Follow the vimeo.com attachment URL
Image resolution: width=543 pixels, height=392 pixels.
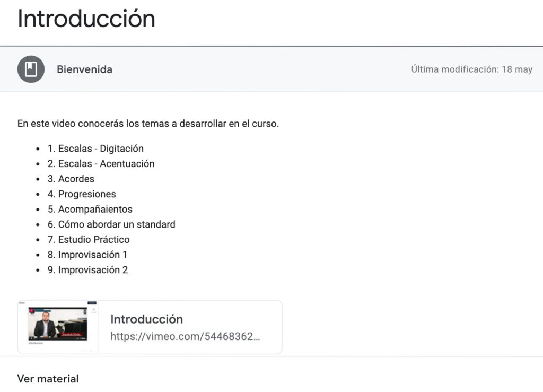[185, 336]
